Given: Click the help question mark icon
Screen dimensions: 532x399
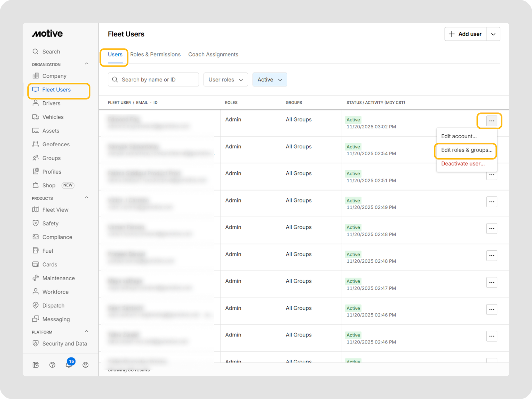Looking at the screenshot, I should point(52,365).
